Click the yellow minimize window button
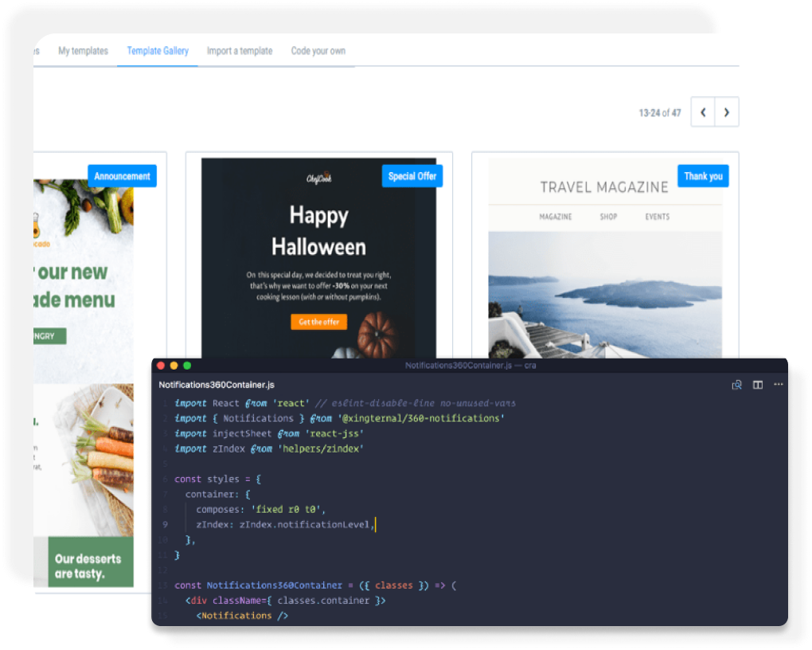This screenshot has width=812, height=650. 174,366
